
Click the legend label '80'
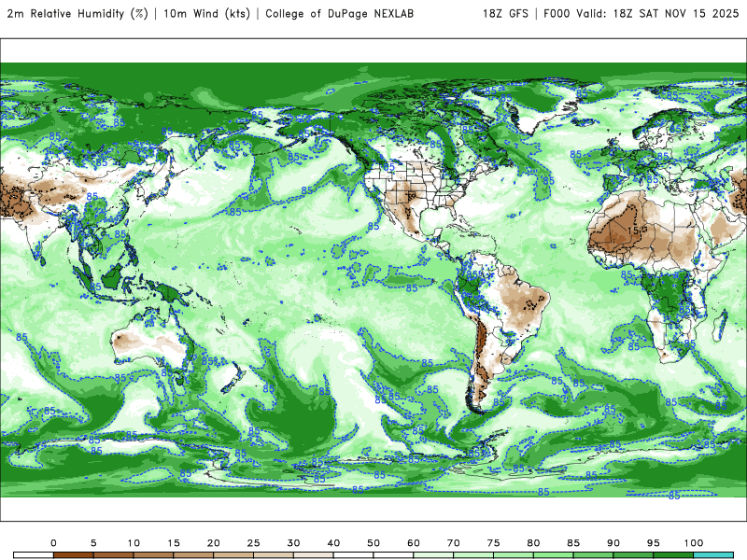[533, 543]
